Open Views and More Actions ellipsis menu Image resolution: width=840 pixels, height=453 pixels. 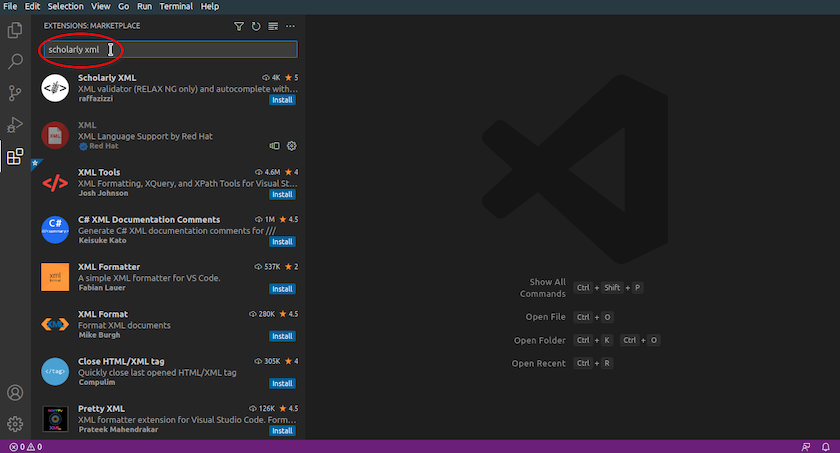(x=290, y=26)
